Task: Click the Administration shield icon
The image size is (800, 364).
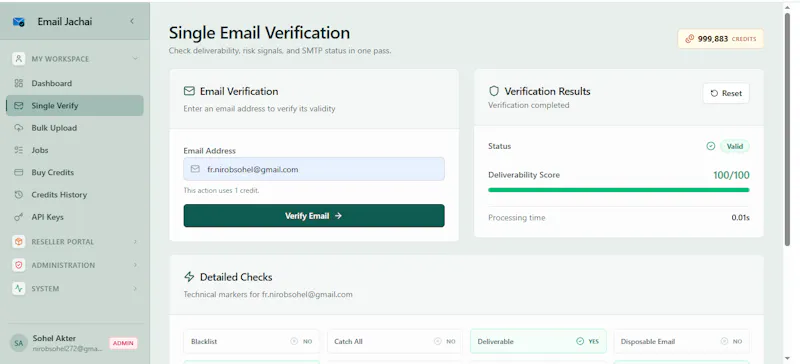Action: 19,265
